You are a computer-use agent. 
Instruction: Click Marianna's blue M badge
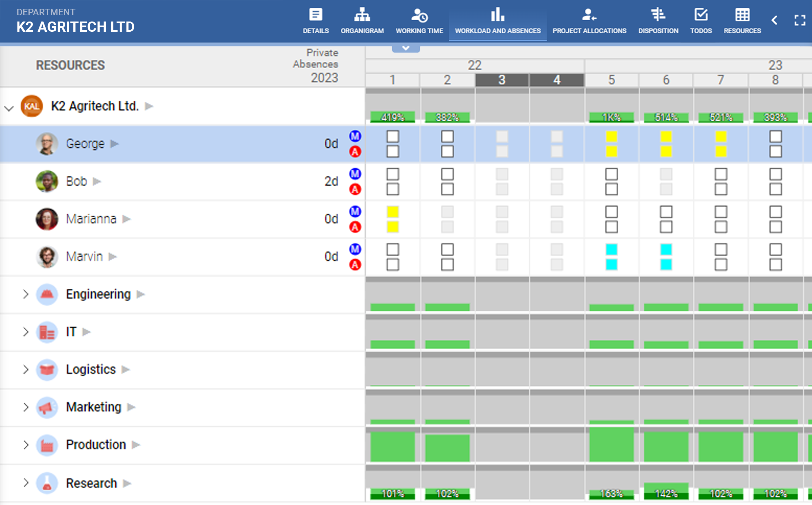pos(355,211)
